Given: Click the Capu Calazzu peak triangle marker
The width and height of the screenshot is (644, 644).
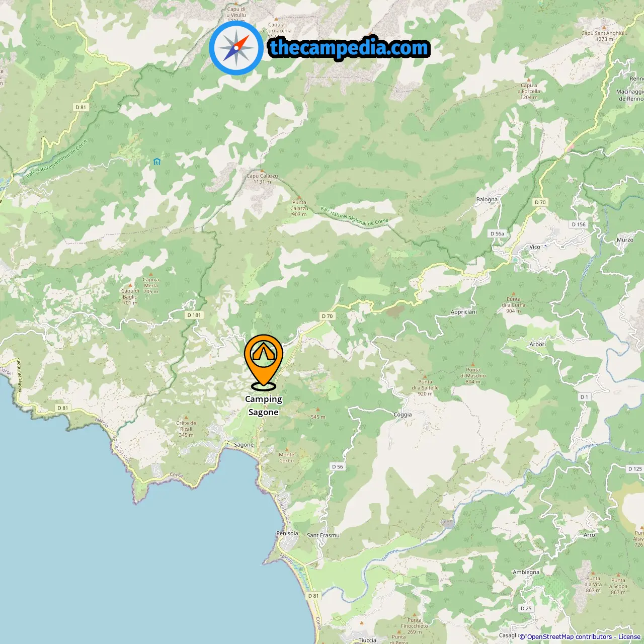Looking at the screenshot, I should (x=262, y=171).
